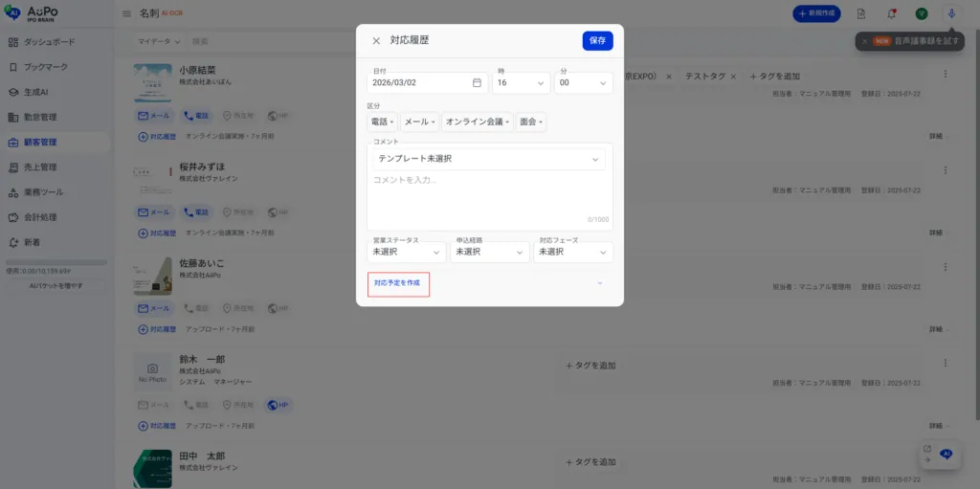Expand the 電話 category dropdown

383,122
